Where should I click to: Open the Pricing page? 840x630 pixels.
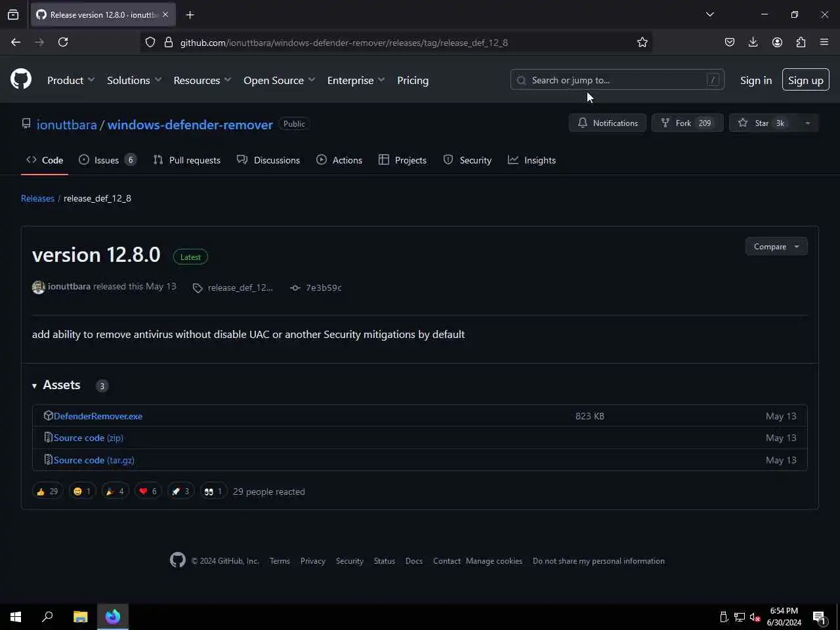click(x=413, y=80)
